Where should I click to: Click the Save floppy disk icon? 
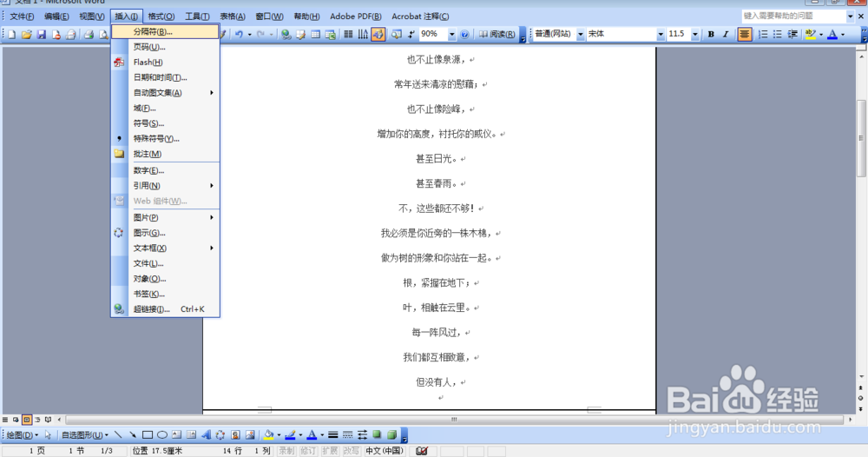(x=42, y=35)
